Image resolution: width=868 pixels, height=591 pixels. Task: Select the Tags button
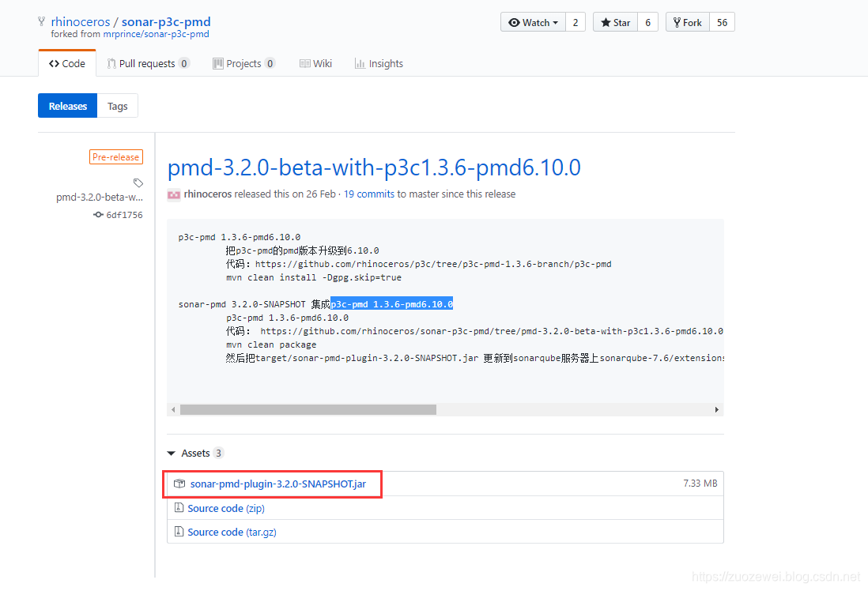117,106
